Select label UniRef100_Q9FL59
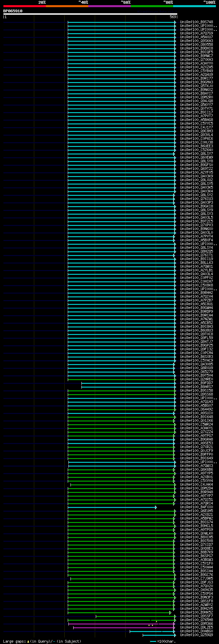This screenshot has width=219, height=644. [x=196, y=338]
